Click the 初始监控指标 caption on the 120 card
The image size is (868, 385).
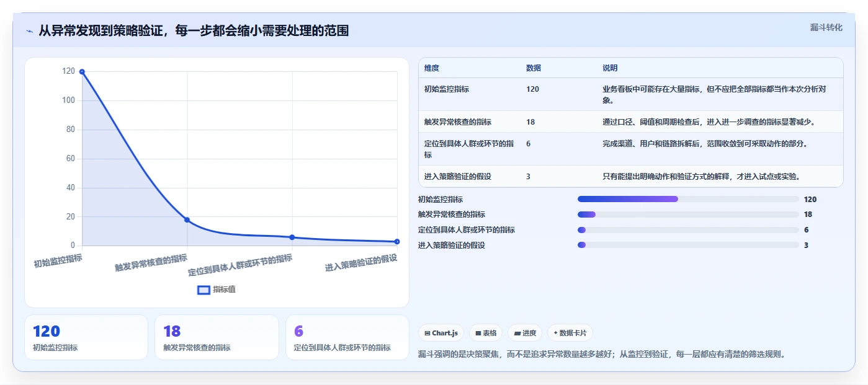[x=55, y=348]
